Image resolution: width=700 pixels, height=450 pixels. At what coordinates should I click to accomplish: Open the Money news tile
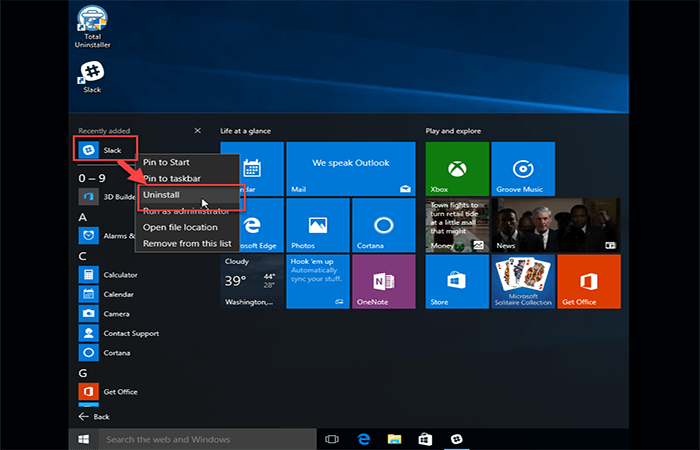[x=457, y=225]
